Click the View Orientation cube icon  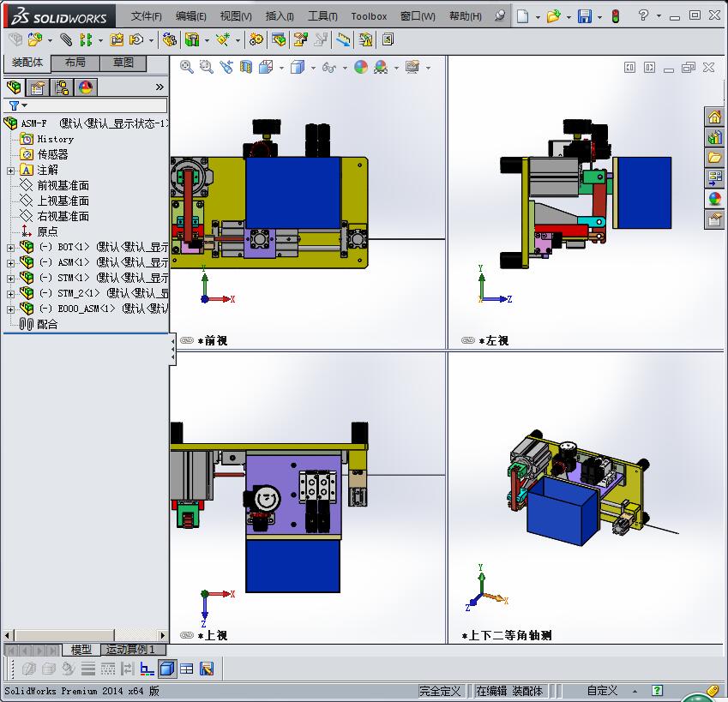click(x=266, y=67)
